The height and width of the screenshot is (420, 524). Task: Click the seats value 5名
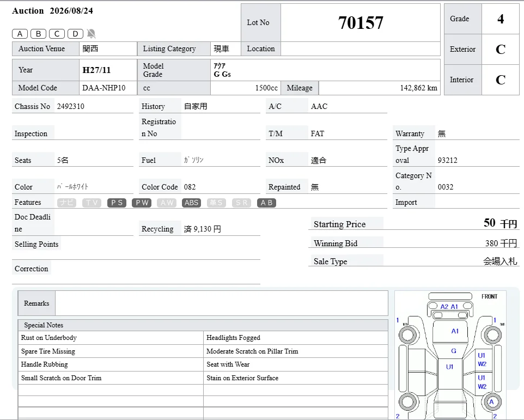click(63, 160)
